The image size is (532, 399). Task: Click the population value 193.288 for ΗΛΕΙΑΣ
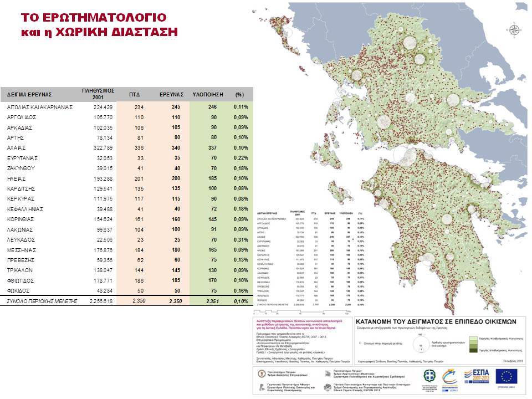103,179
